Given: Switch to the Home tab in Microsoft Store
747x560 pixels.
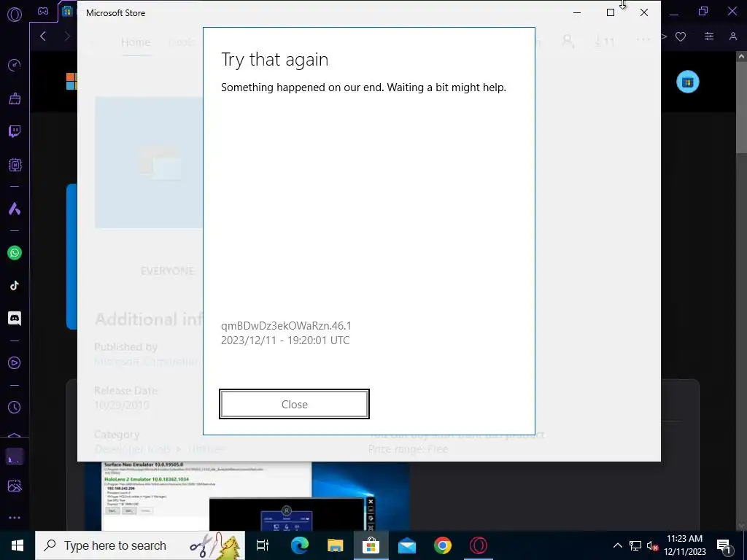Looking at the screenshot, I should (x=136, y=42).
